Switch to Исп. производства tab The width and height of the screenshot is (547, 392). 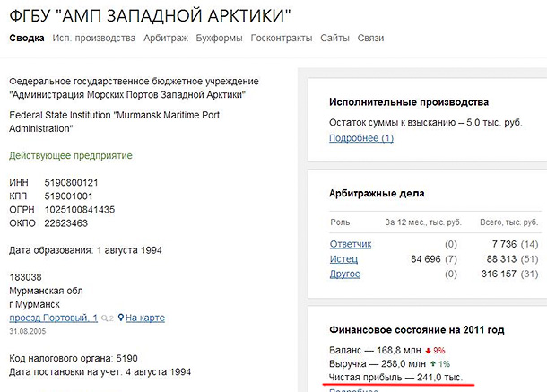click(94, 39)
